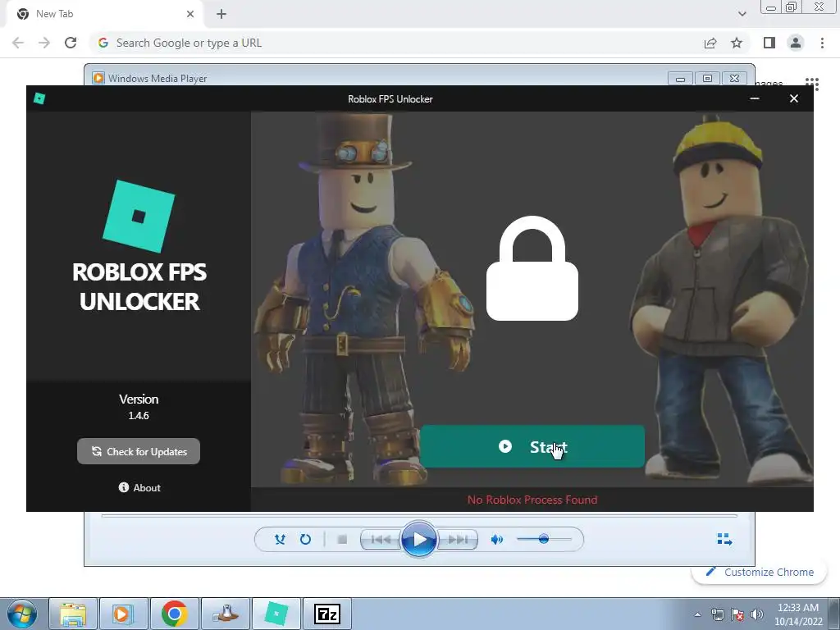The width and height of the screenshot is (840, 630).
Task: Click the Roblox FPS Unlocker title bar logo
Action: click(x=39, y=98)
